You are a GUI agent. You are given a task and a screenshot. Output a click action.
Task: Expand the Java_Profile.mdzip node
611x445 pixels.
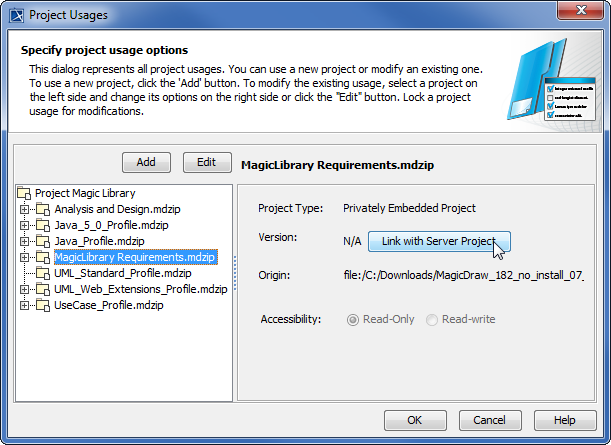(x=24, y=241)
